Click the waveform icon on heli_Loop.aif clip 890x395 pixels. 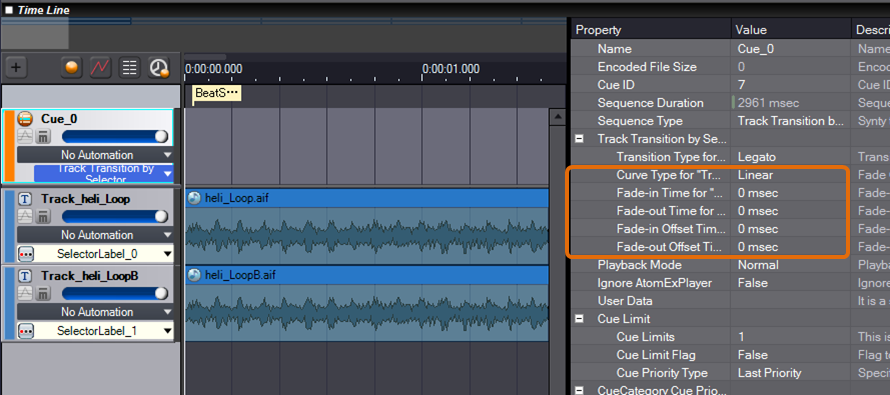[195, 198]
